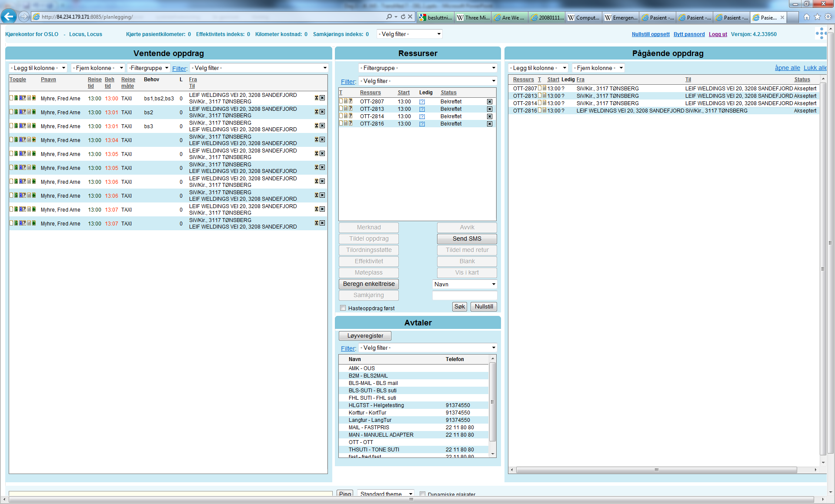Image resolution: width=835 pixels, height=504 pixels.
Task: Click the hourglass icon in the bs1,bs2,bs3 row
Action: [317, 98]
